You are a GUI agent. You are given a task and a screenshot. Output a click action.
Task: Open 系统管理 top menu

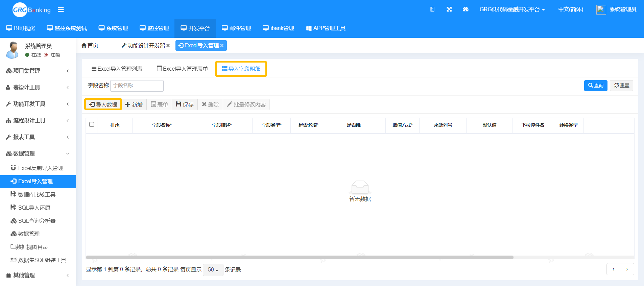point(113,28)
